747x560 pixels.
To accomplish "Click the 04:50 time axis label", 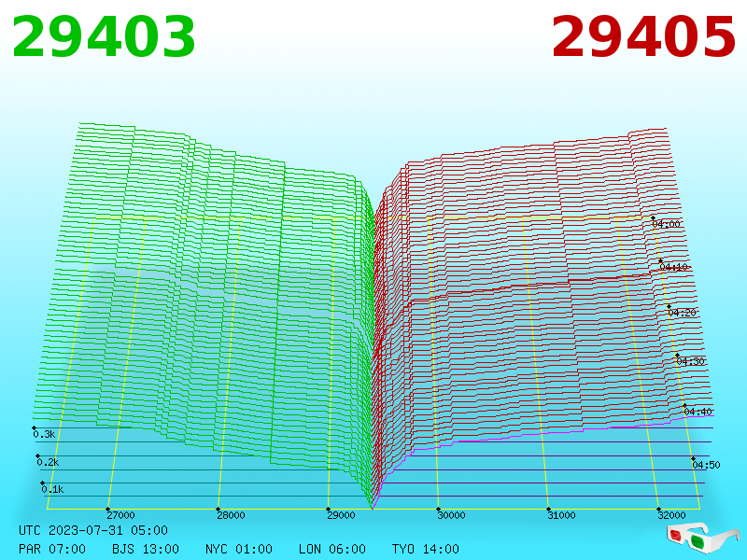I will [706, 465].
